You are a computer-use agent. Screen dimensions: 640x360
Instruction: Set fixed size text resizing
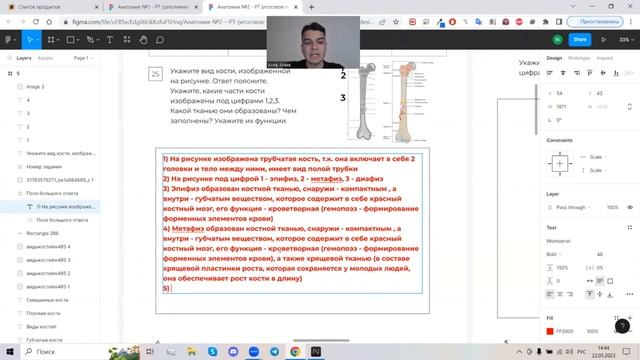[x=610, y=281]
